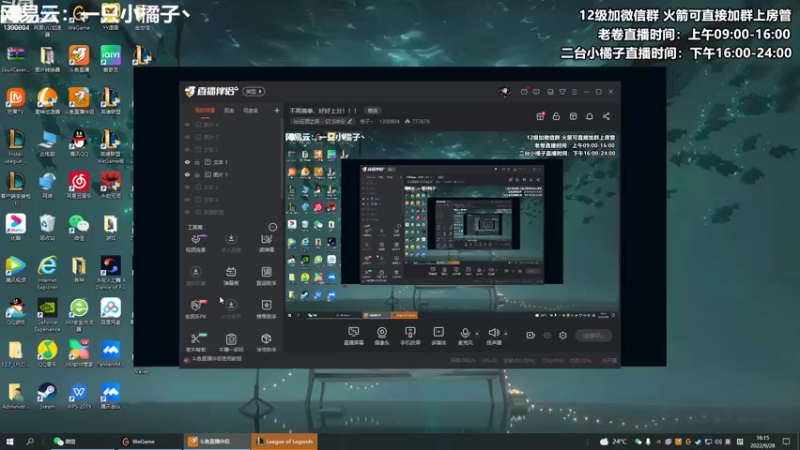Show the hidden 文本 3 layer
This screenshot has height=450, width=800.
[x=187, y=149]
